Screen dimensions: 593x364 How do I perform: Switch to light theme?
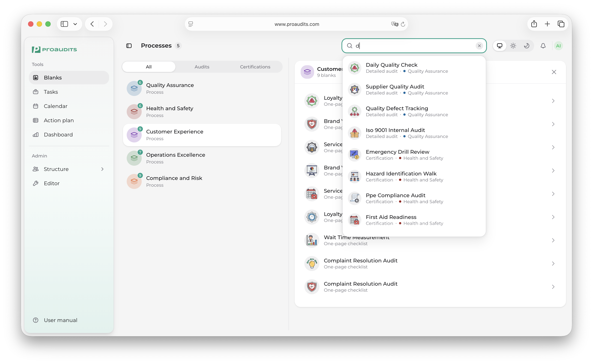point(513,46)
